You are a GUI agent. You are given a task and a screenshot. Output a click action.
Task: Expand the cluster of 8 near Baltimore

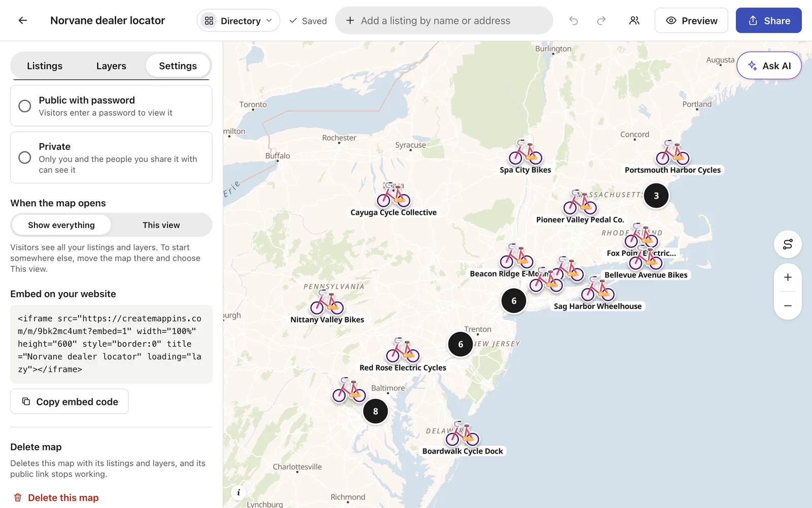[376, 411]
